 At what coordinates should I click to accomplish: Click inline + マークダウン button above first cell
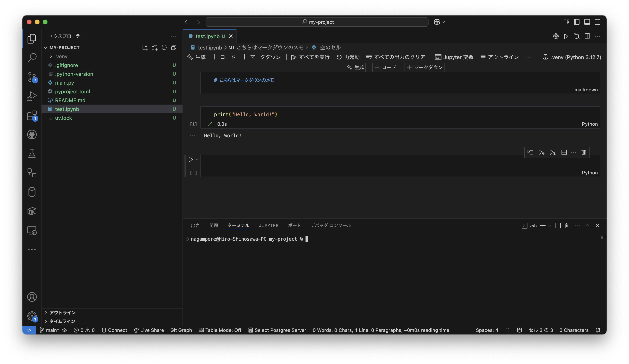pos(425,67)
